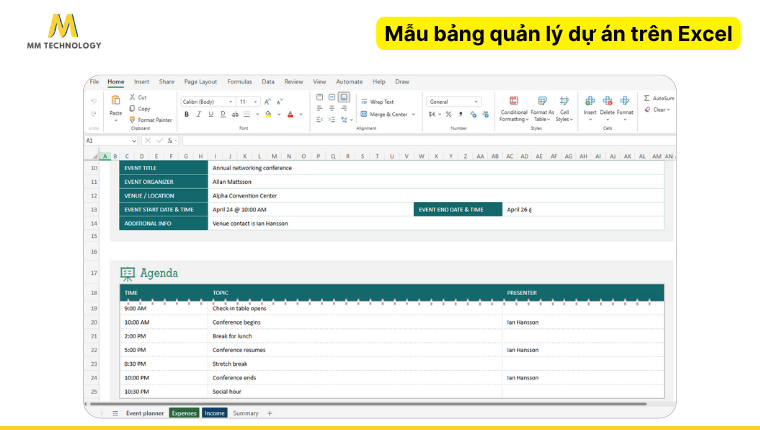
Task: Switch to the Page Layout tab
Action: coord(201,81)
